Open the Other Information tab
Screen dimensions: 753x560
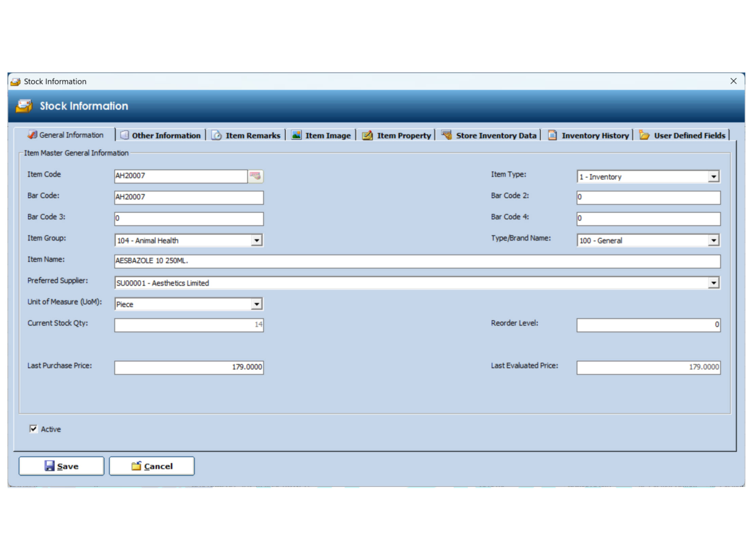point(166,136)
